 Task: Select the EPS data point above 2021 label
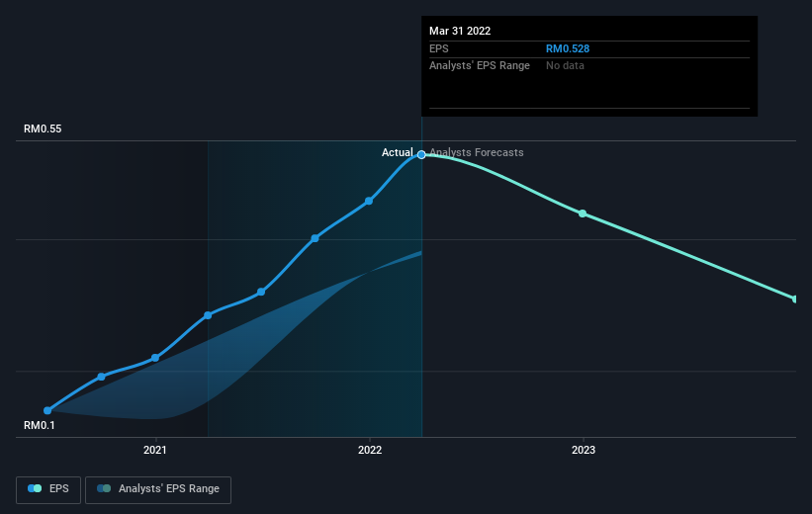click(x=155, y=358)
